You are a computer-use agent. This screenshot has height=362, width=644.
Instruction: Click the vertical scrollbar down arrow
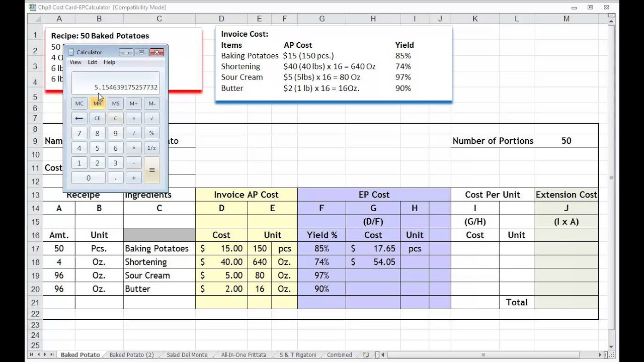[x=611, y=346]
